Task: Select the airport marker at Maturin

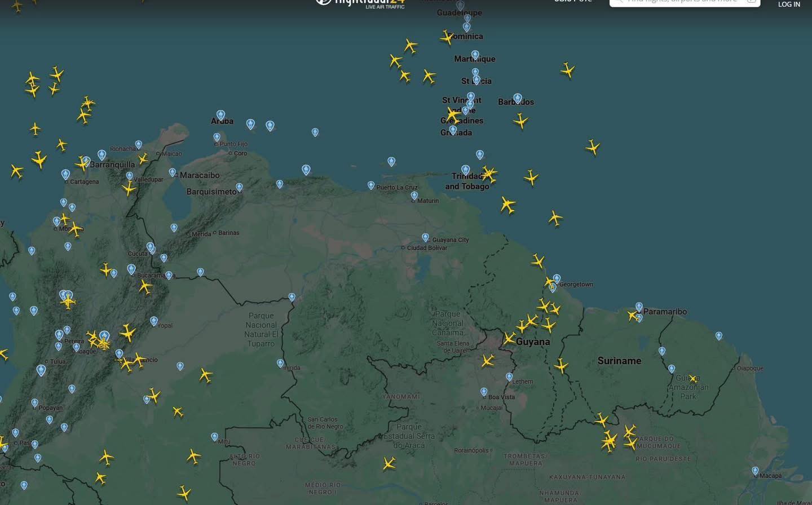Action: coord(414,196)
